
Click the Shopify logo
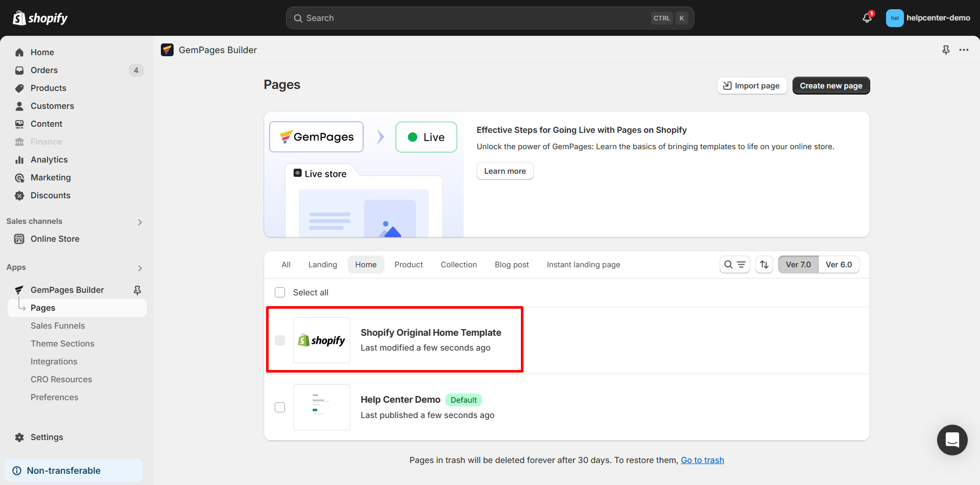[x=40, y=18]
